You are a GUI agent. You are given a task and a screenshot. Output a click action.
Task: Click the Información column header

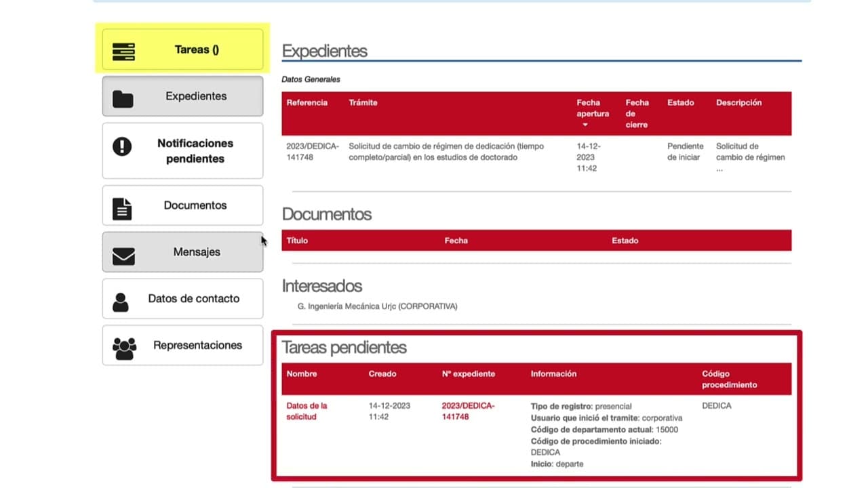[x=553, y=374]
